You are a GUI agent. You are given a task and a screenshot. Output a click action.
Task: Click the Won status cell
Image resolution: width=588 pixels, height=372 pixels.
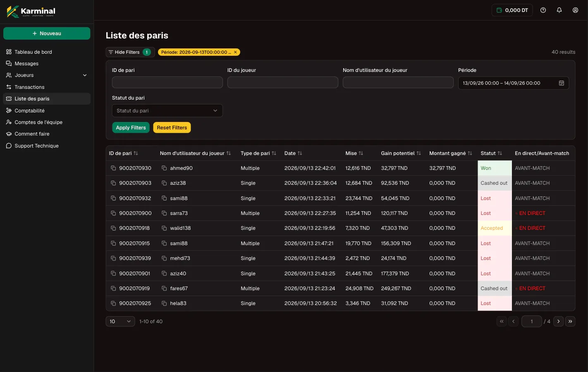coord(495,168)
